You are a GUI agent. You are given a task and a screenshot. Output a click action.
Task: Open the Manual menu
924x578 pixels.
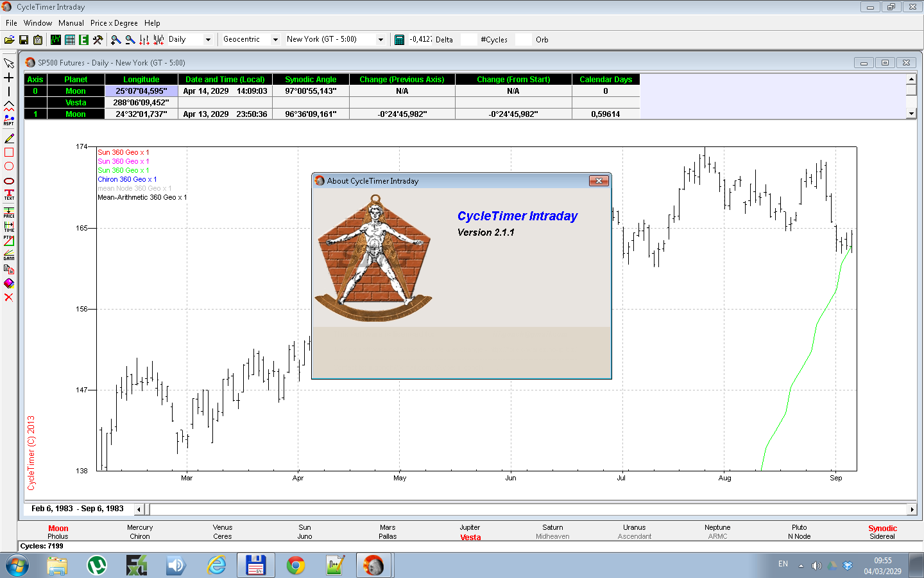pos(71,23)
